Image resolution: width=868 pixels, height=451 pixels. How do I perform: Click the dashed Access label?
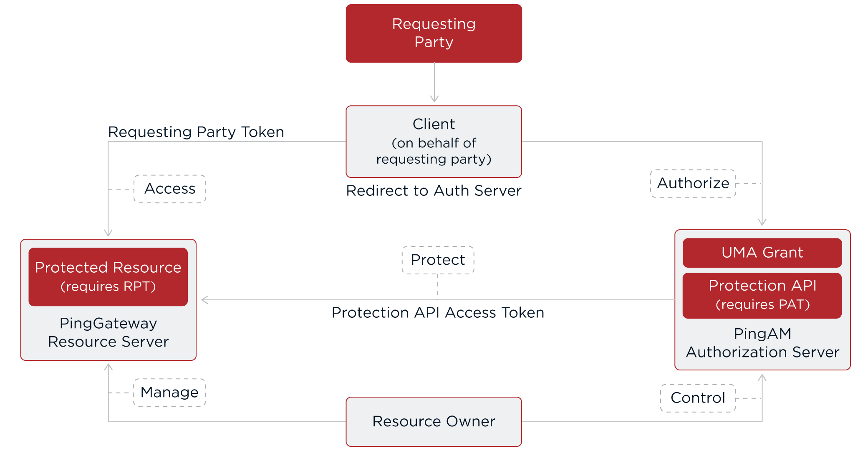click(170, 189)
